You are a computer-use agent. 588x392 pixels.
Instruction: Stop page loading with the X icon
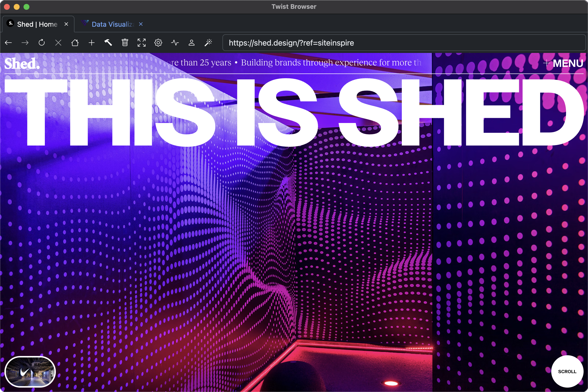click(x=58, y=42)
